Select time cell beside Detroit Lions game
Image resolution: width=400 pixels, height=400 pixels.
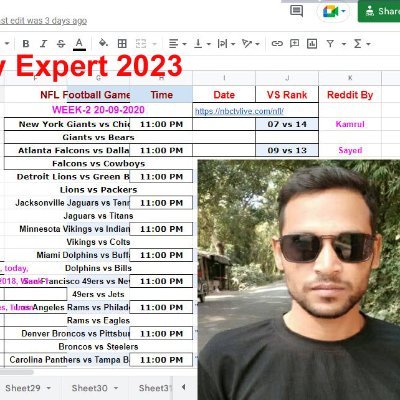pyautogui.click(x=161, y=176)
